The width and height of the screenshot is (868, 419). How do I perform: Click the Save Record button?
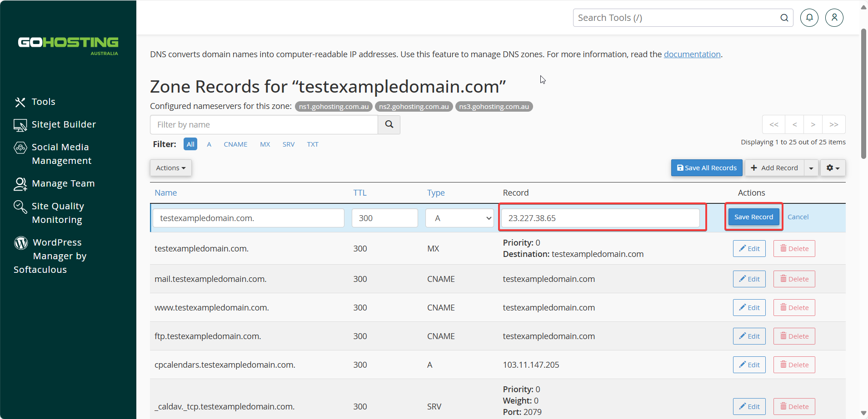point(753,217)
